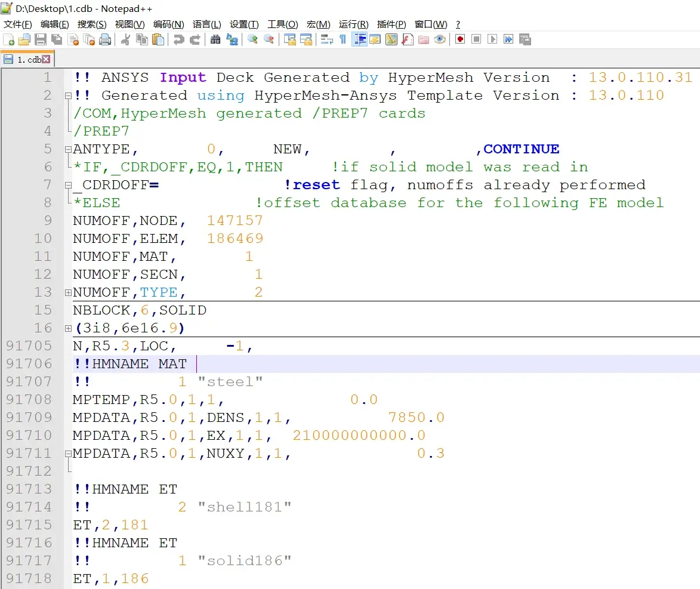
Task: Collapse the fold at line 5 ANTYPE
Action: [x=68, y=149]
